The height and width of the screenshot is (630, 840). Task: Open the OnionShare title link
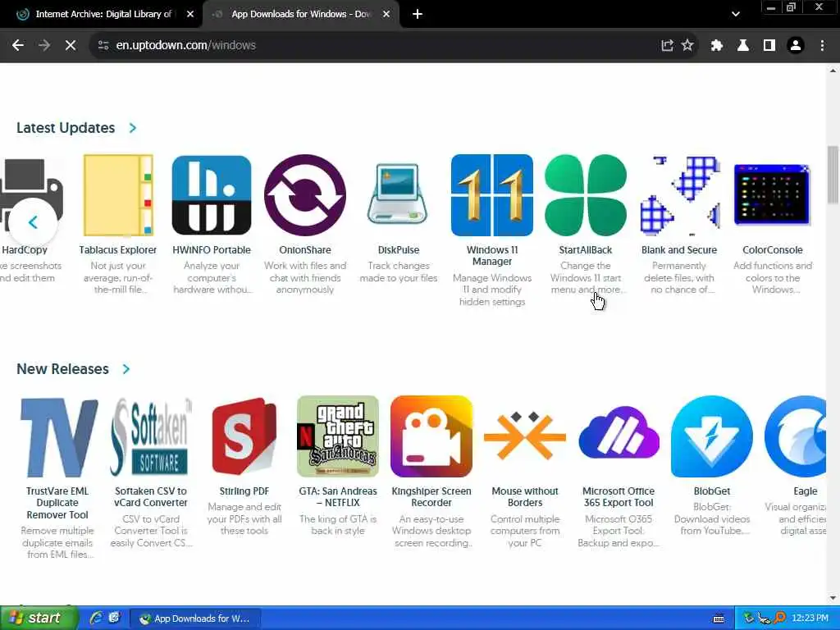305,250
